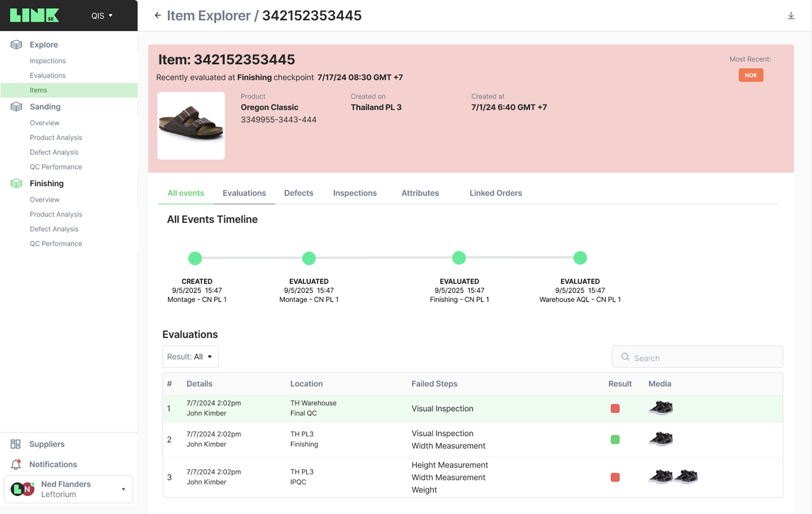
Task: Switch to the Attributes tab
Action: click(420, 193)
